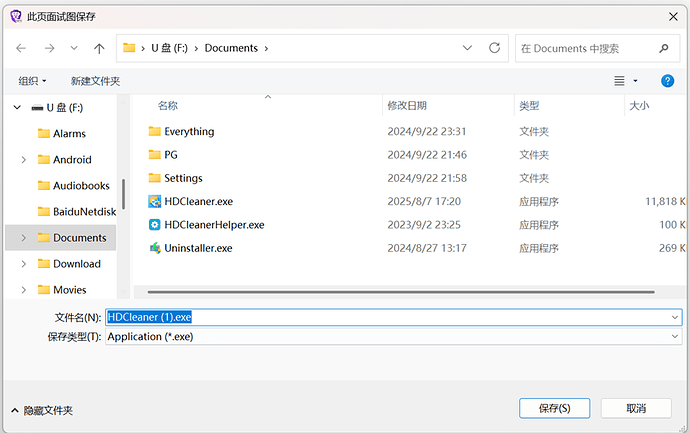Click the horizontal scrollbar in file list
Viewport: 690px width, 433px height.
click(x=401, y=292)
